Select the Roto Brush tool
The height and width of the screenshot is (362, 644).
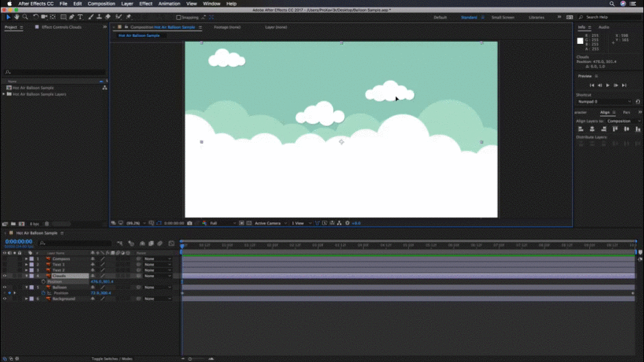tap(119, 17)
